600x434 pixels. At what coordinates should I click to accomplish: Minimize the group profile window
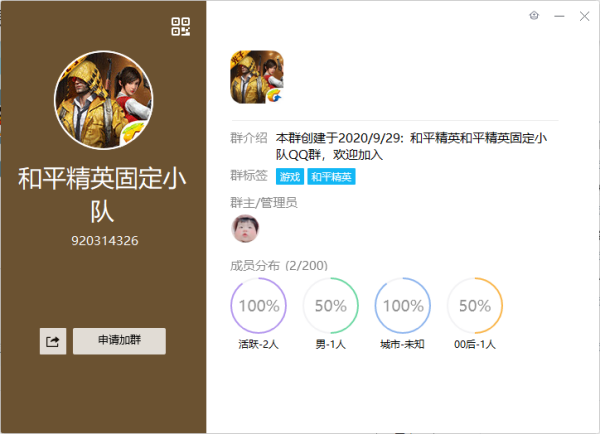pyautogui.click(x=559, y=16)
